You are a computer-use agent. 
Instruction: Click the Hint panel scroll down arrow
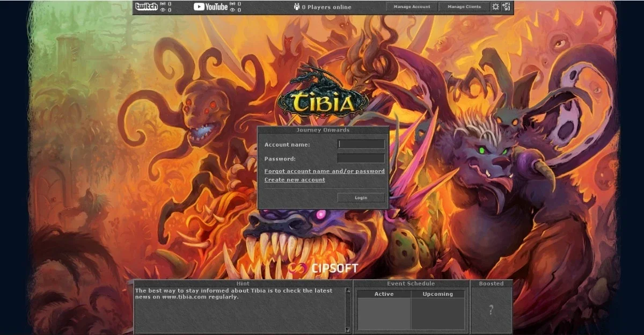pyautogui.click(x=348, y=330)
